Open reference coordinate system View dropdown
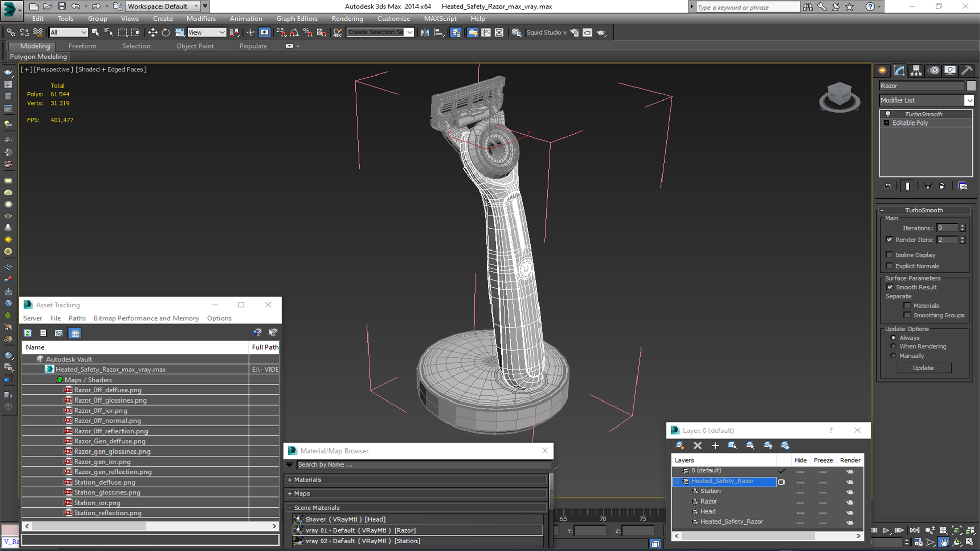 [207, 32]
